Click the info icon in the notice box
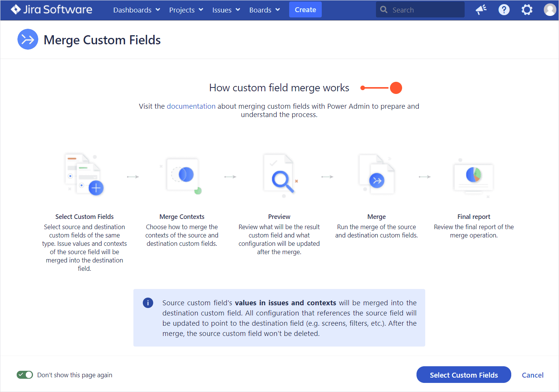The height and width of the screenshot is (392, 559). click(x=148, y=303)
